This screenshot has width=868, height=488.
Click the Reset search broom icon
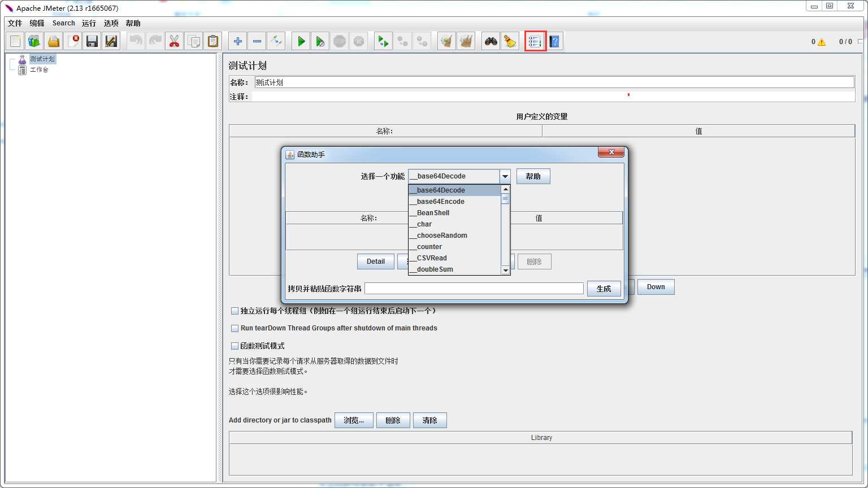(x=510, y=41)
